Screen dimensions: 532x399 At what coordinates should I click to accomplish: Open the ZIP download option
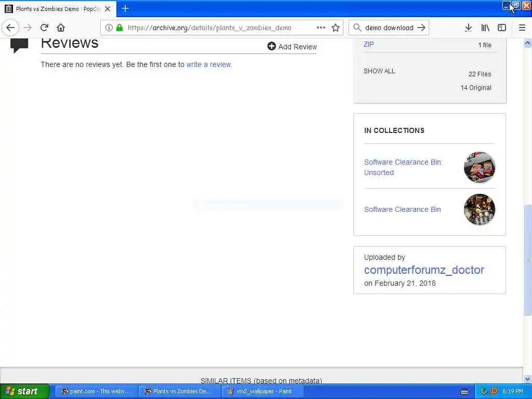click(369, 45)
